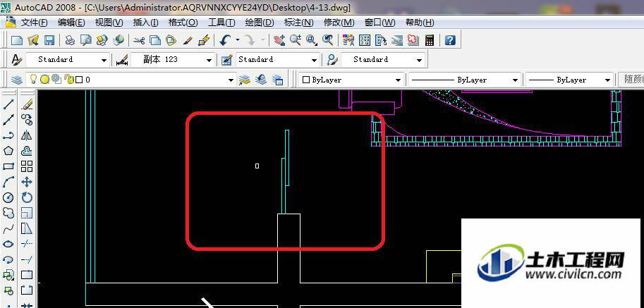Image resolution: width=644 pixels, height=308 pixels.
Task: Open the Table Style manager icon
Action: click(227, 60)
